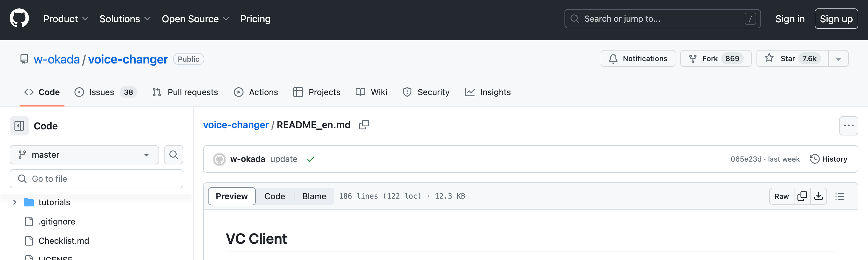Viewport: 868px width, 260px height.
Task: Open the w-okada owner profile link
Action: [57, 59]
